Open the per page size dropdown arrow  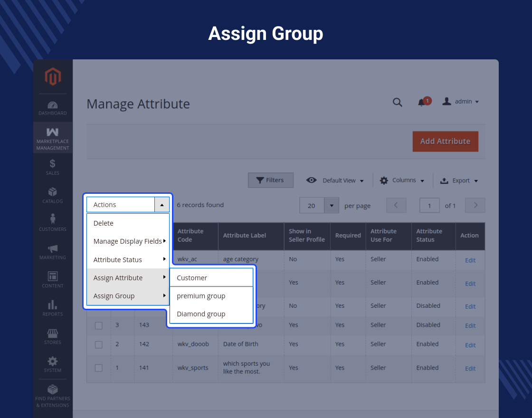[x=332, y=206]
